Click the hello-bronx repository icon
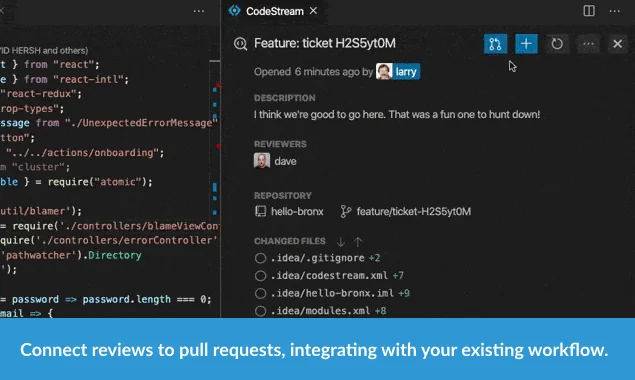635x380 pixels. [x=260, y=211]
